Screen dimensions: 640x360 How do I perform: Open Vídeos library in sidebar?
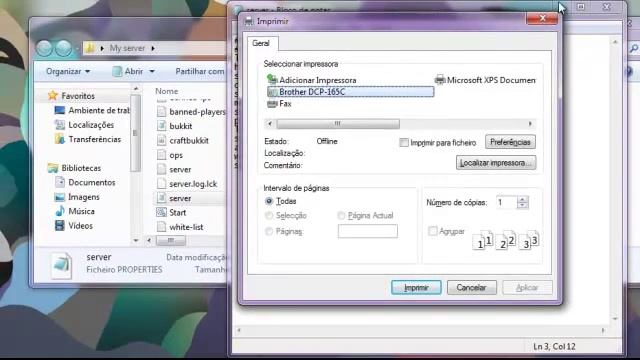pyautogui.click(x=80, y=225)
